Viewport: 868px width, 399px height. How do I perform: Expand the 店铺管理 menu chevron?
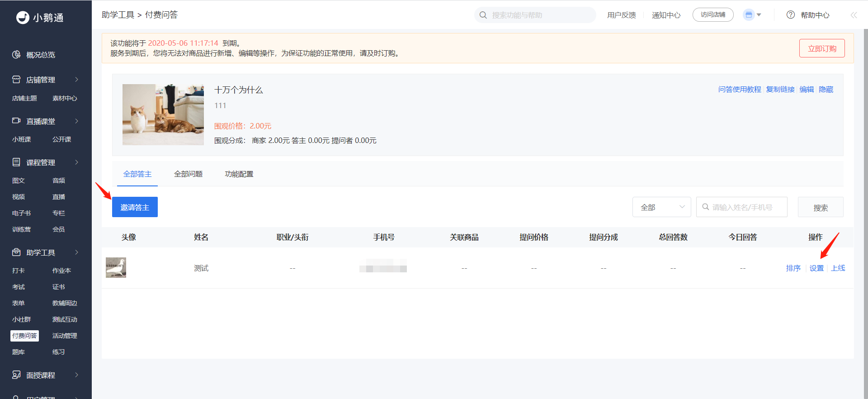coord(77,80)
